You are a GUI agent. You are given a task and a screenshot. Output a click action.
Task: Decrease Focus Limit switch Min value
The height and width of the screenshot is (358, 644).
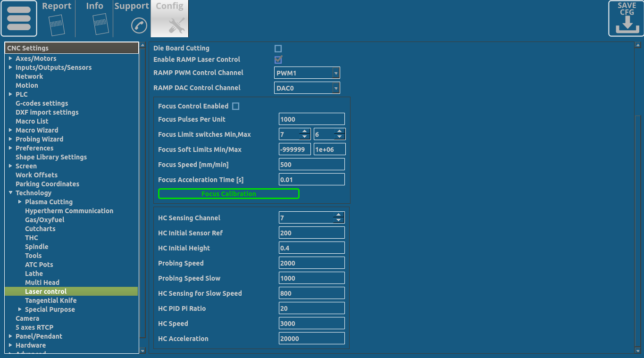click(x=305, y=137)
